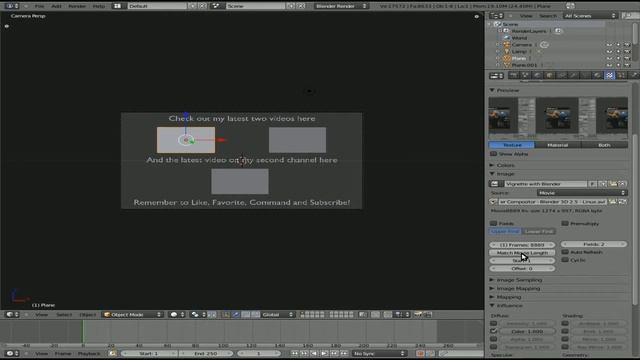This screenshot has height=360, width=640.
Task: Toggle Camera visibility eye in outliner
Action: [609, 44]
